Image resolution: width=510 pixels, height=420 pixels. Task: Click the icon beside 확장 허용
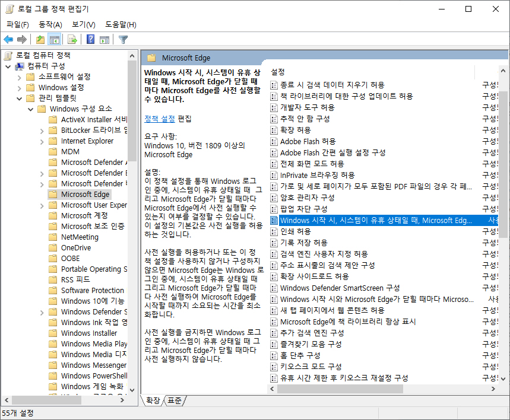coord(274,131)
